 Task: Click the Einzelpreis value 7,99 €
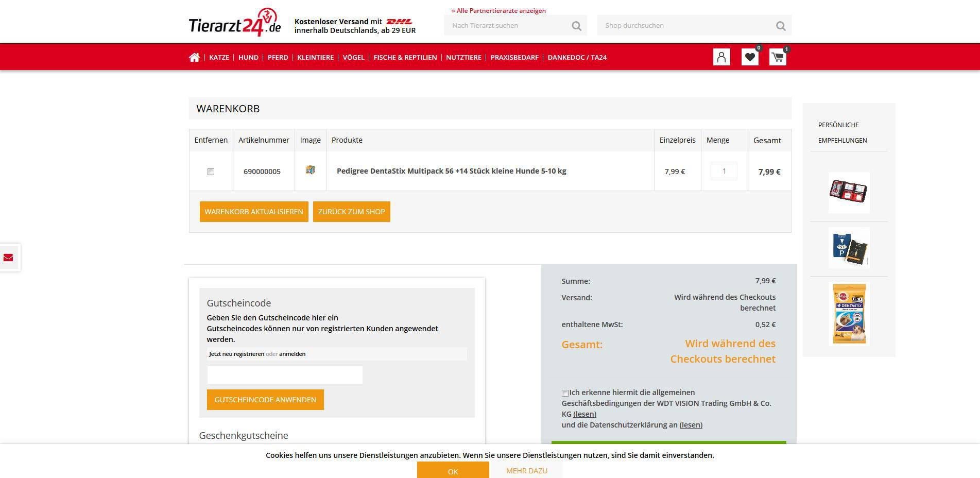coord(675,172)
